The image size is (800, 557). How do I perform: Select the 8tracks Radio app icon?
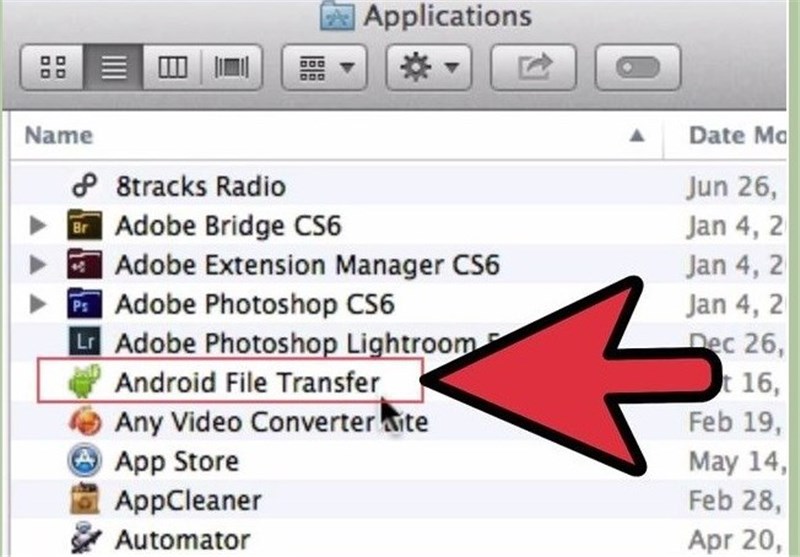pyautogui.click(x=84, y=186)
